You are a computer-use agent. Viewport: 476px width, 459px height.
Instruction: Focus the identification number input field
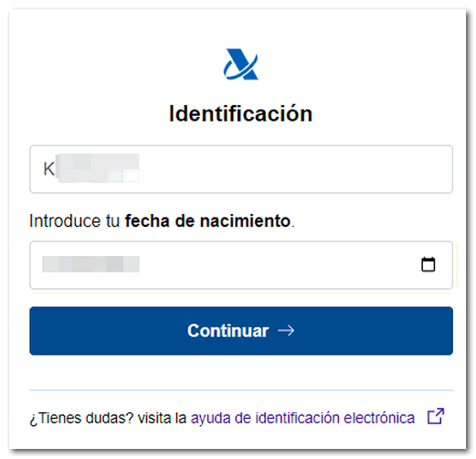pyautogui.click(x=241, y=169)
